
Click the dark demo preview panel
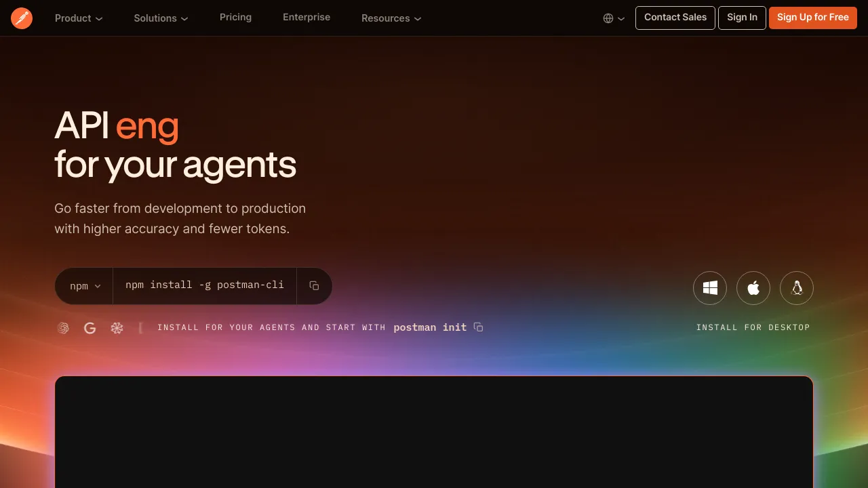tap(434, 432)
